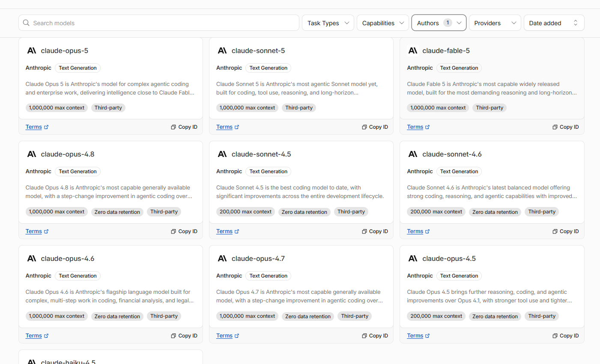Select the claude-opus-4.8 model title
This screenshot has width=600, height=364.
click(x=68, y=154)
